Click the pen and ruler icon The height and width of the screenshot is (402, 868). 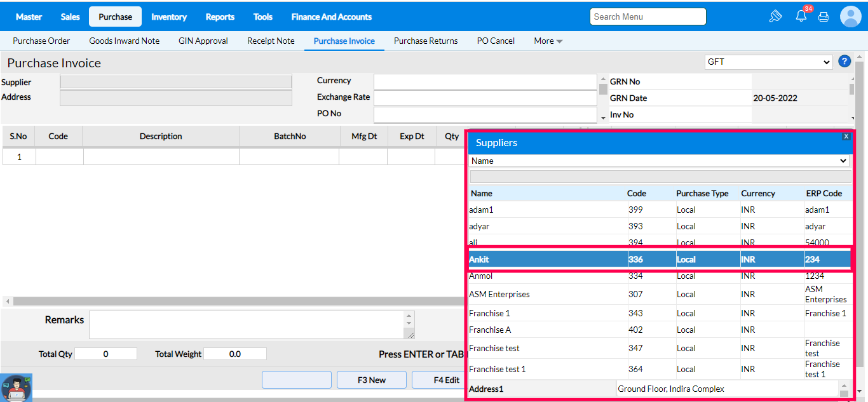coord(775,17)
